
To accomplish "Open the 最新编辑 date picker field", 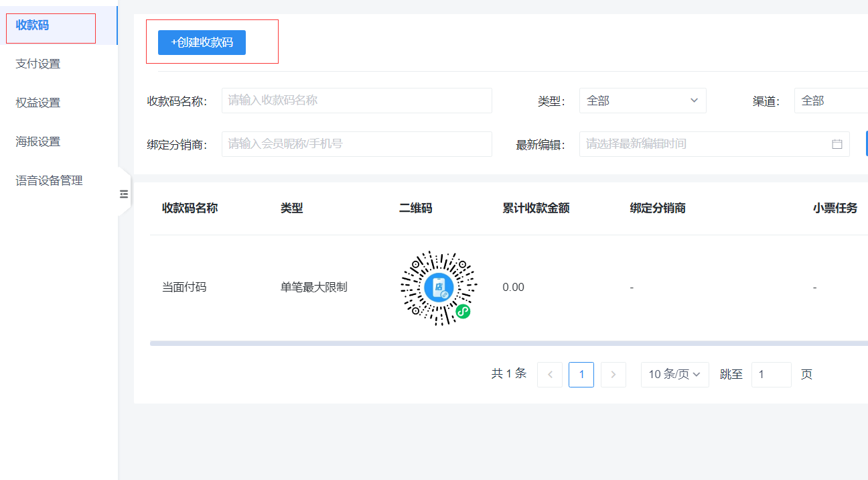I will (x=715, y=144).
